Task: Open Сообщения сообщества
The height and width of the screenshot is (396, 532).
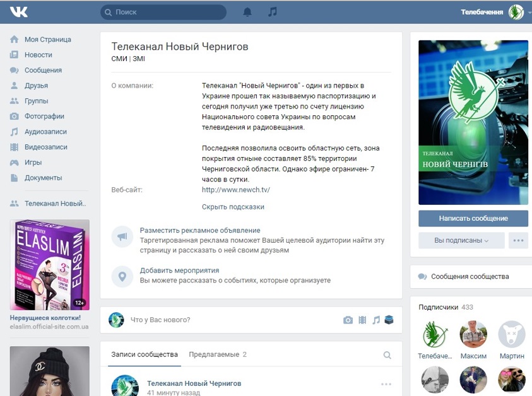Action: 470,276
